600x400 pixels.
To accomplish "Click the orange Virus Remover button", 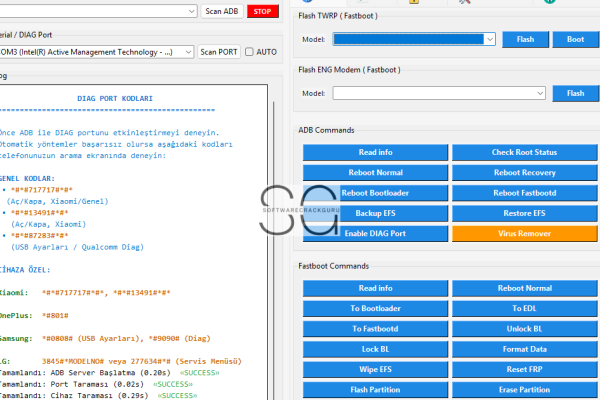I will pyautogui.click(x=524, y=233).
